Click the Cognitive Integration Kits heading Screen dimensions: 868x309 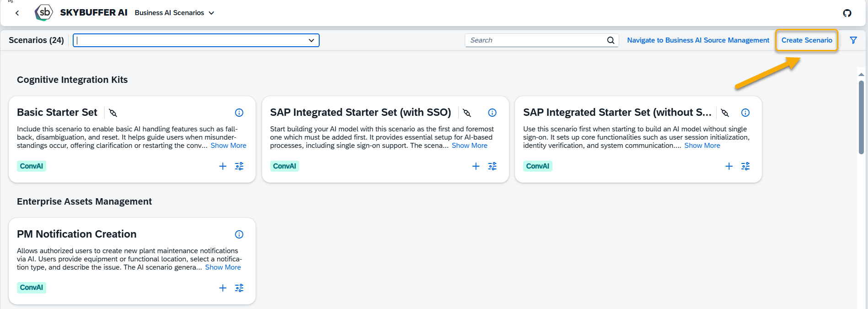tap(72, 80)
